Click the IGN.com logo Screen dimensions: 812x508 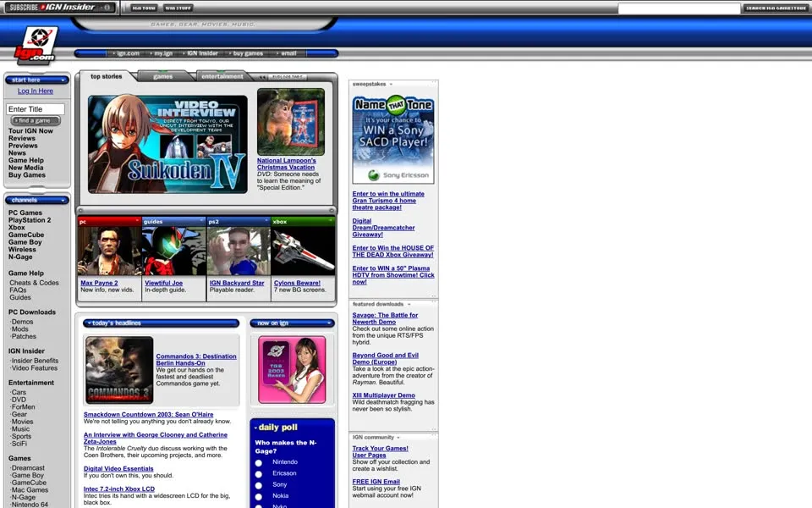point(36,45)
